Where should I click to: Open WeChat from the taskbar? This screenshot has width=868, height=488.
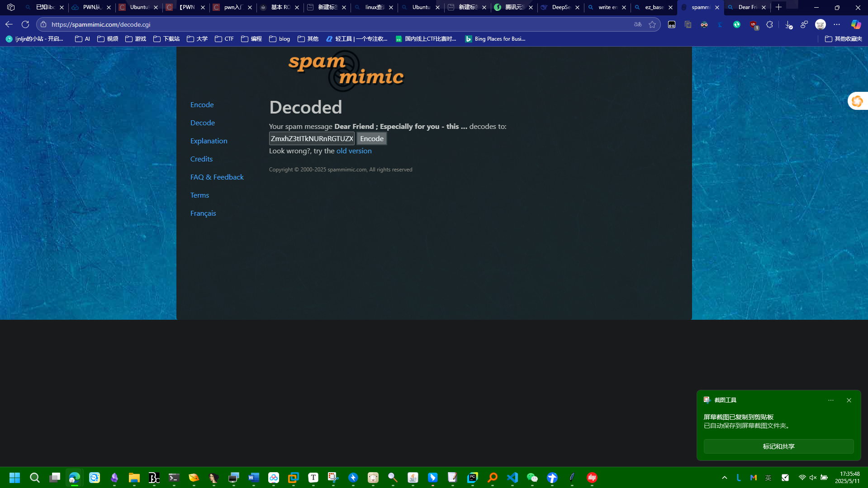click(x=532, y=478)
